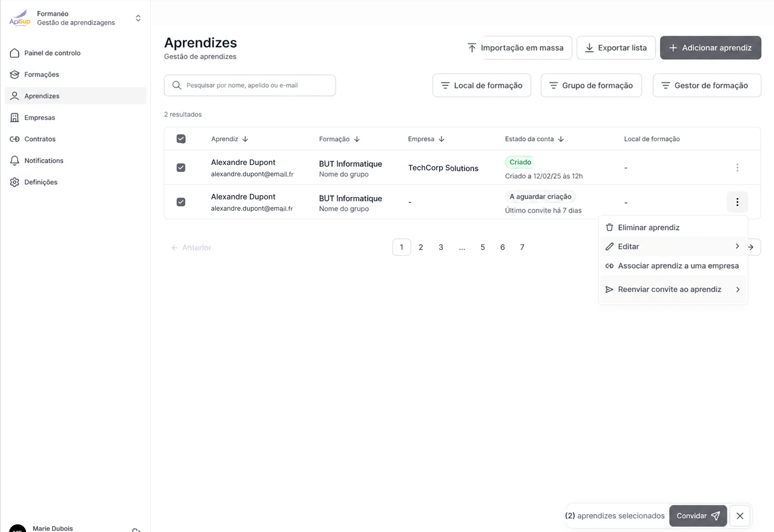Open Gestor de formação filter
Screen dimensions: 774x532
tap(707, 85)
